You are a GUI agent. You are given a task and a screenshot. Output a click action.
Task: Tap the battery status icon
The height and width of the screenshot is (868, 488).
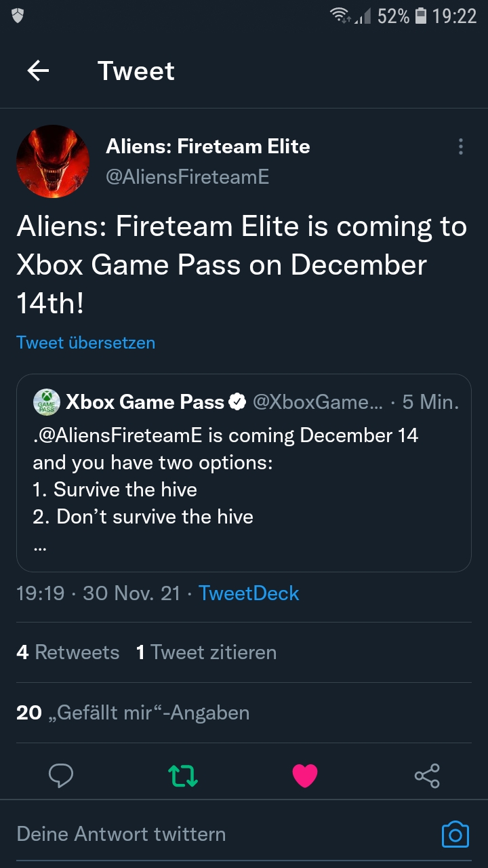(x=420, y=16)
